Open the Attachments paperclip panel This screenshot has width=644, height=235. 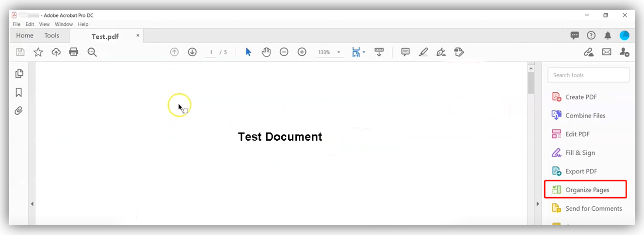click(x=18, y=111)
